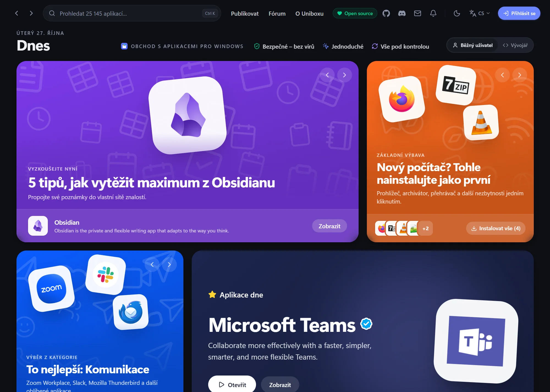This screenshot has width=550, height=392.
Task: Go back with the left arrow
Action: click(17, 13)
